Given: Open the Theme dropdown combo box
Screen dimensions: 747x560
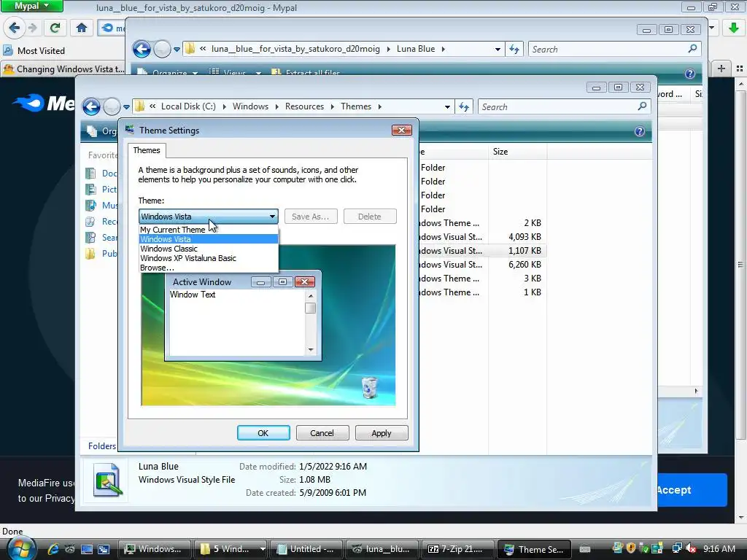Looking at the screenshot, I should click(x=208, y=217).
